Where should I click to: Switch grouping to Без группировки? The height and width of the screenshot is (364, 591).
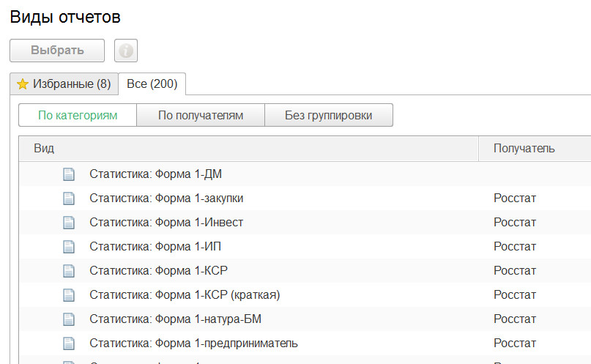pyautogui.click(x=329, y=115)
